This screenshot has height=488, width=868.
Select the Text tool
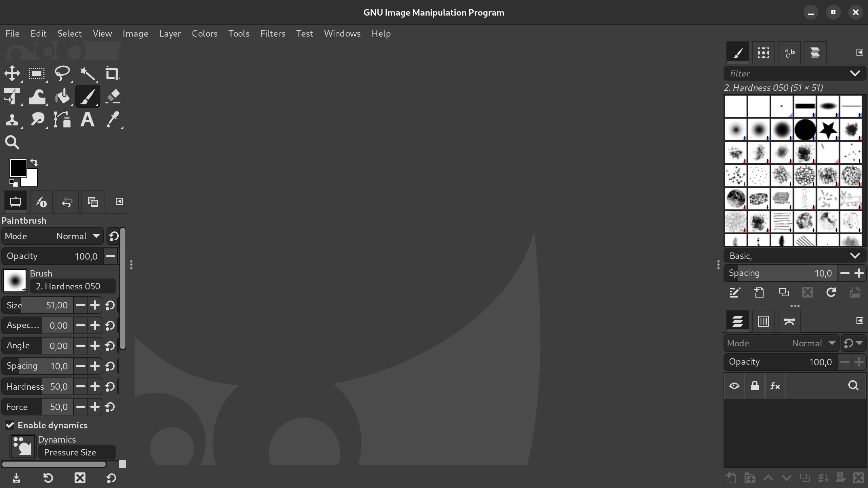[87, 120]
